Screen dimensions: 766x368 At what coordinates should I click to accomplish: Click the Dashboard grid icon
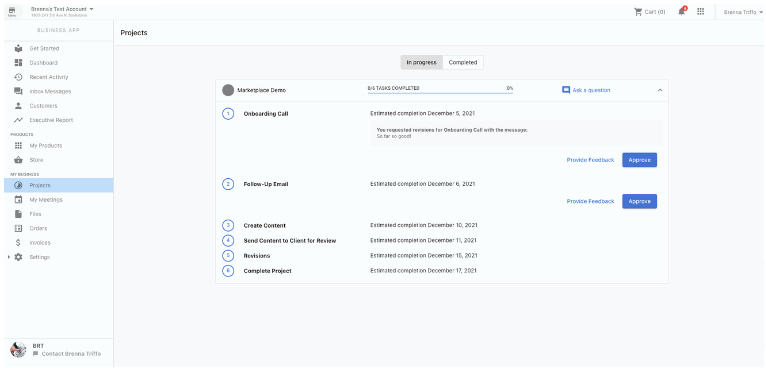click(x=19, y=63)
